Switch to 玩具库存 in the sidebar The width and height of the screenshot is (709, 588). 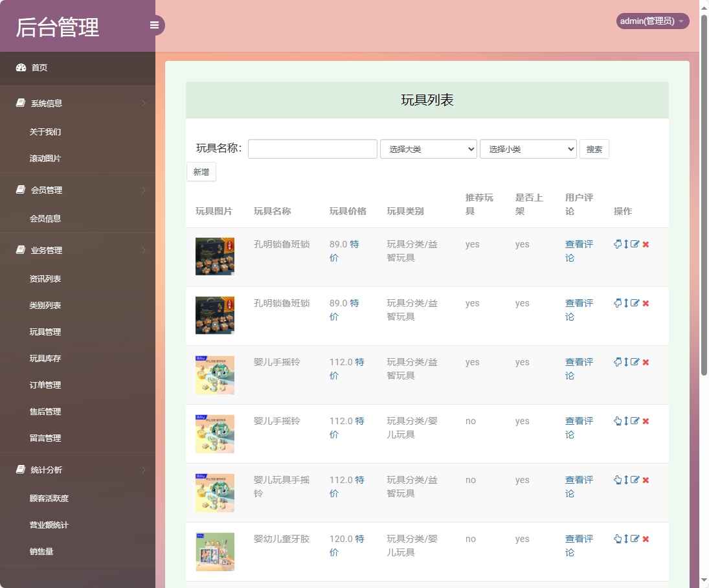point(45,358)
